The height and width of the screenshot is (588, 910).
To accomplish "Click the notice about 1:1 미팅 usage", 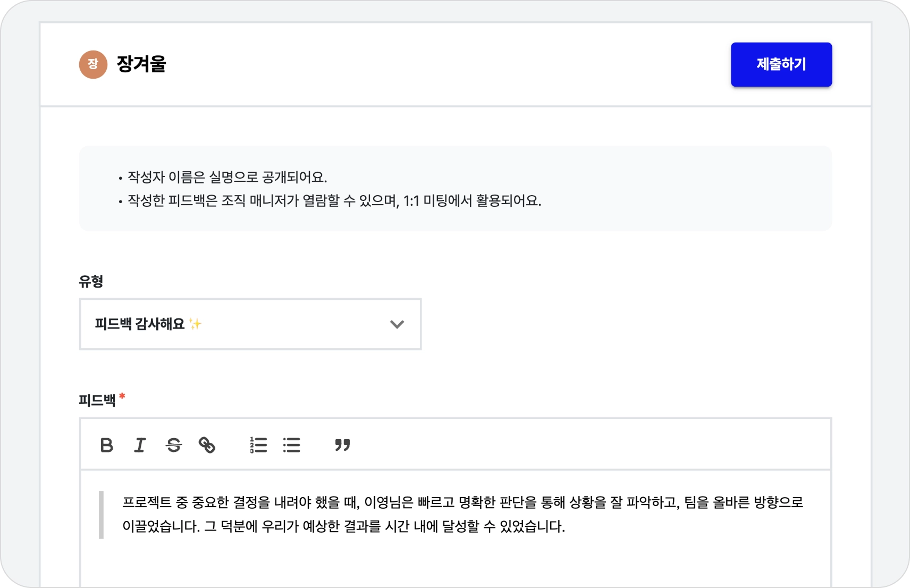I will coord(334,201).
